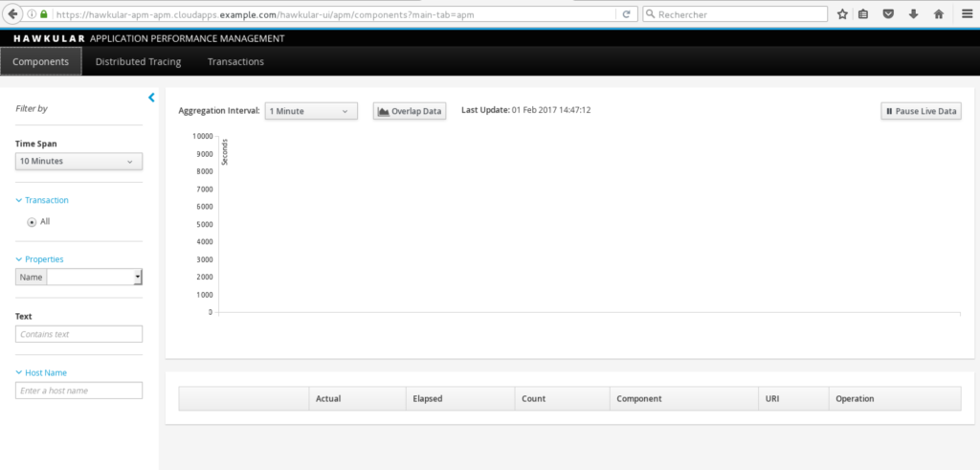This screenshot has width=980, height=470.
Task: Open the Time Span 10 Minutes dropdown
Action: pos(78,161)
